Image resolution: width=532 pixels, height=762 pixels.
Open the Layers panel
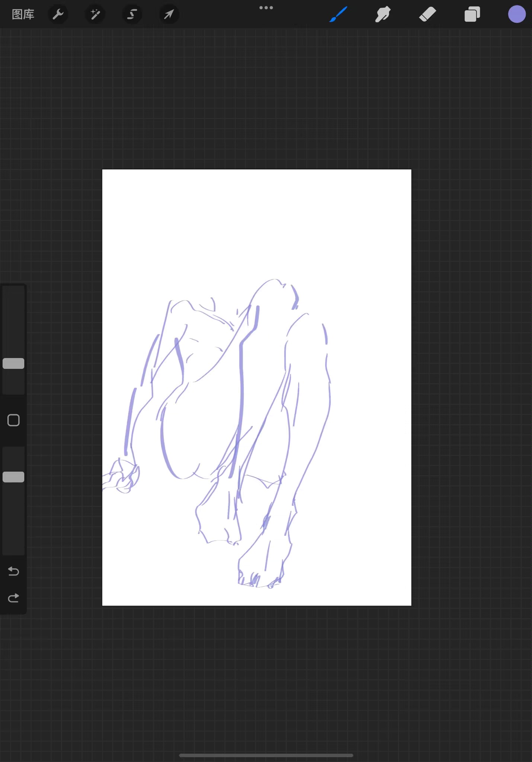[x=472, y=15]
